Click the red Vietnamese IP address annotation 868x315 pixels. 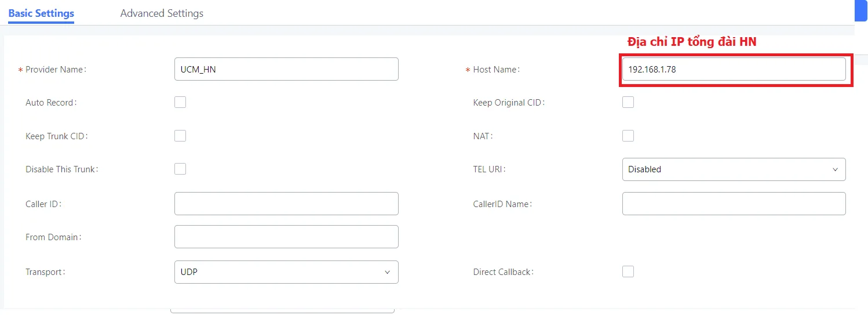[x=692, y=42]
